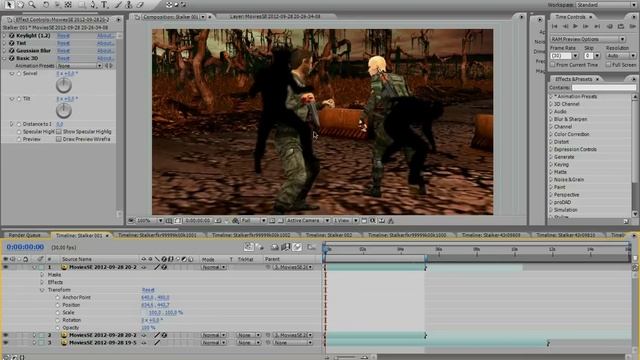Image resolution: width=640 pixels, height=360 pixels.
Task: Select the Layer viewer tab
Action: pyautogui.click(x=275, y=17)
